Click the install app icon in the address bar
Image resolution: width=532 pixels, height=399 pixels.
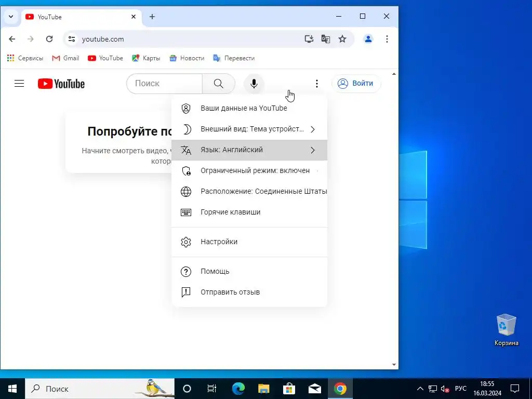coord(309,39)
